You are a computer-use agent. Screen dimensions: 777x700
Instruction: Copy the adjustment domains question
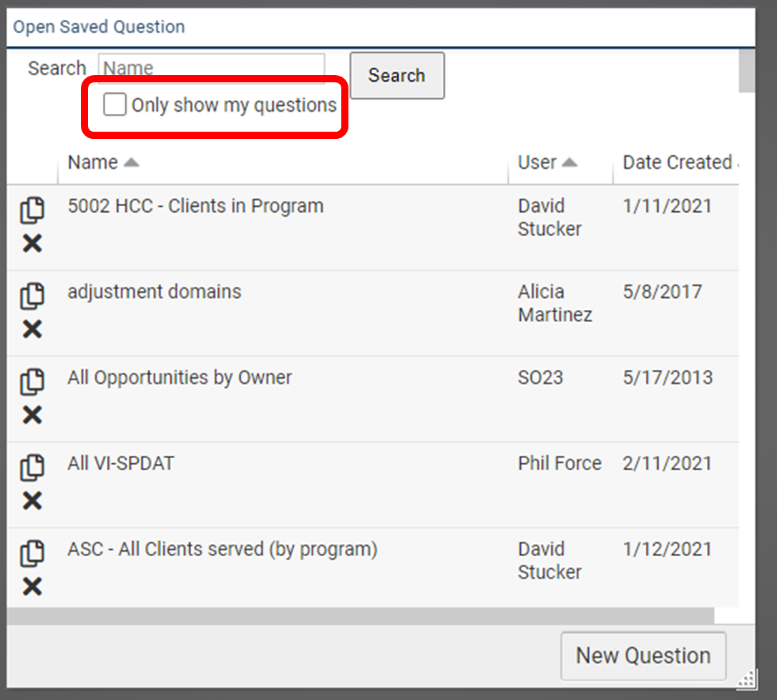(x=32, y=296)
